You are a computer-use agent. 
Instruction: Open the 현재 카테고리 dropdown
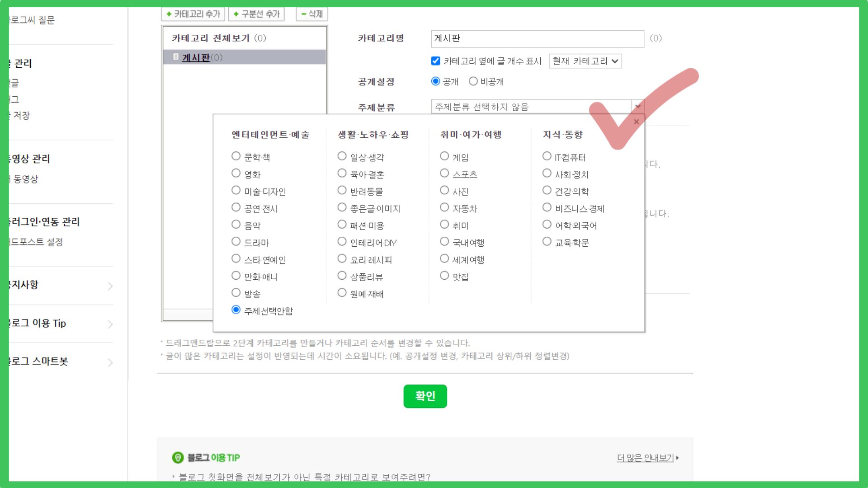click(x=585, y=61)
